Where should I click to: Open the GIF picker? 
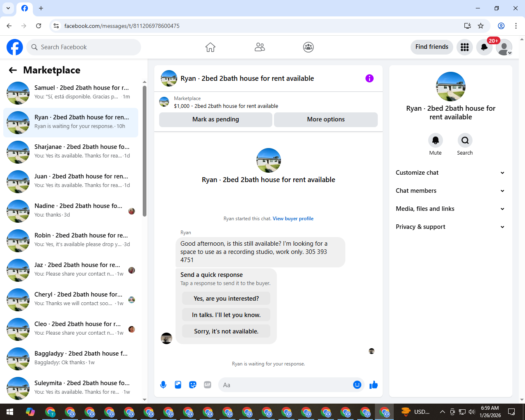208,385
